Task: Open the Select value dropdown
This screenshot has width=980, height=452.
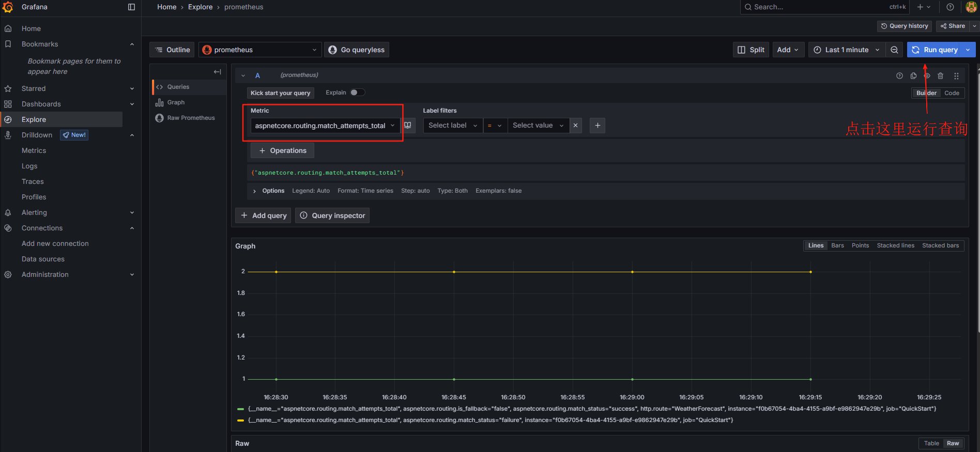Action: [x=538, y=126]
